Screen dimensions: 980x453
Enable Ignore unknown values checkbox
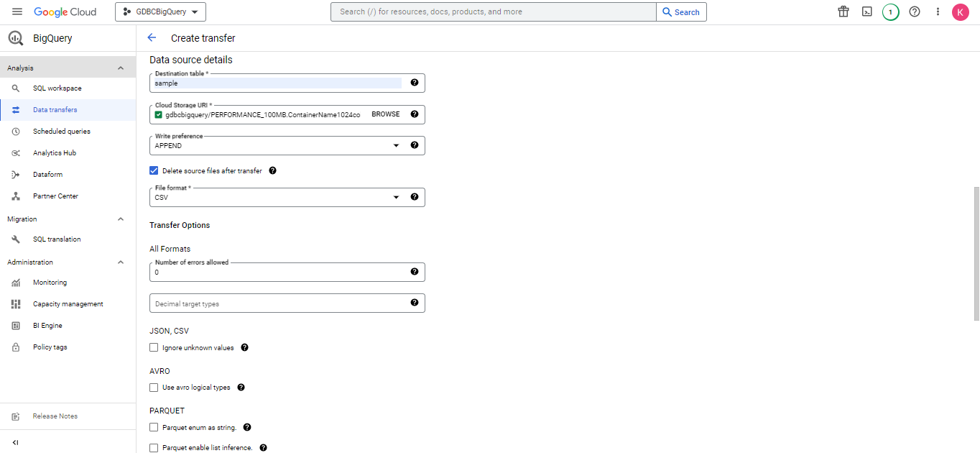coord(154,347)
